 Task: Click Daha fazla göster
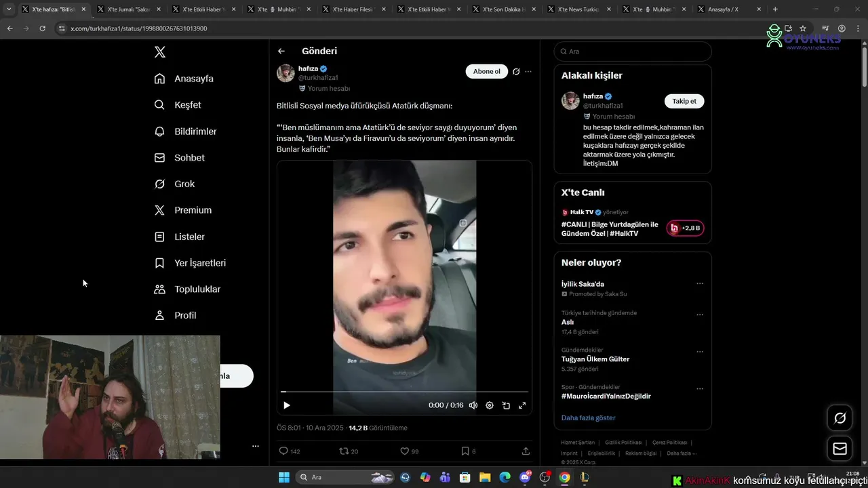coord(589,418)
